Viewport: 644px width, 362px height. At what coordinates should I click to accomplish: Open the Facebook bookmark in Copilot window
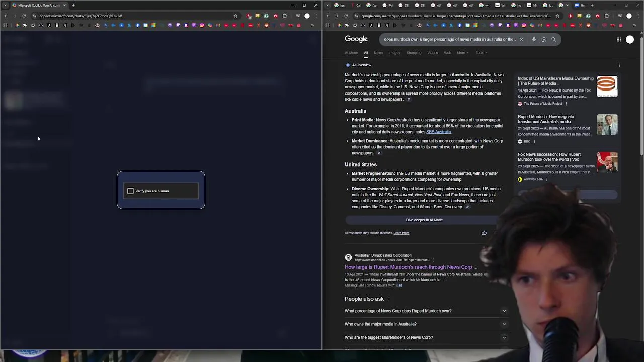(x=137, y=25)
